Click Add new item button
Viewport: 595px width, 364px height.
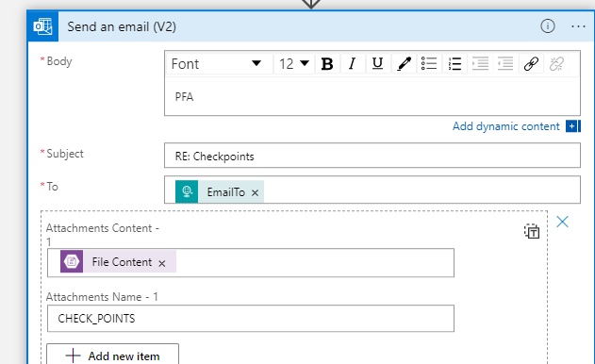(x=113, y=356)
